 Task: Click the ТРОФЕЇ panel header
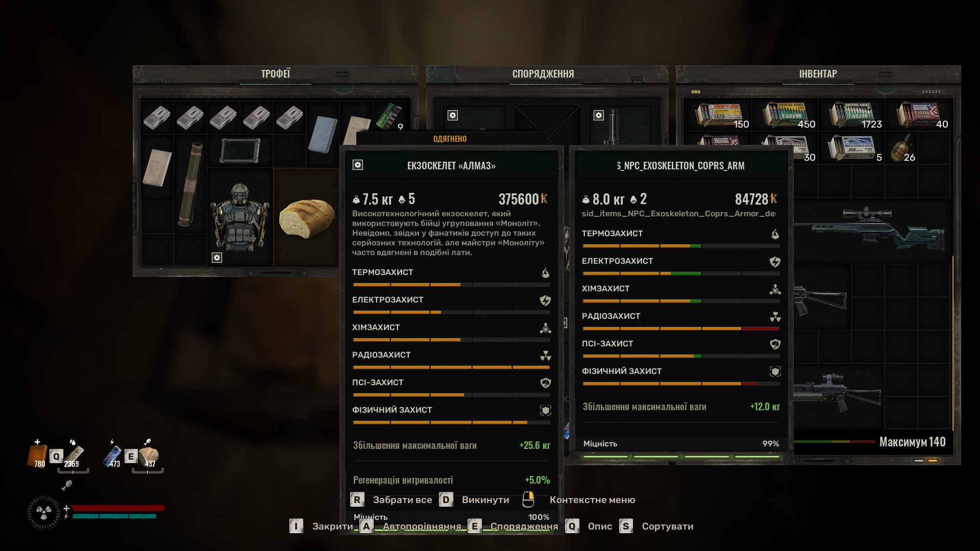(276, 74)
